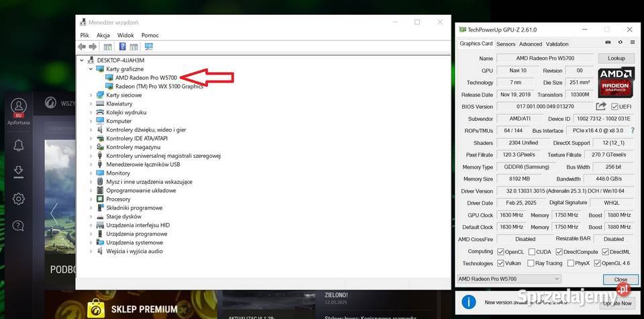Toggle the UEFI checkbox
The image size is (644, 319).
pos(614,107)
